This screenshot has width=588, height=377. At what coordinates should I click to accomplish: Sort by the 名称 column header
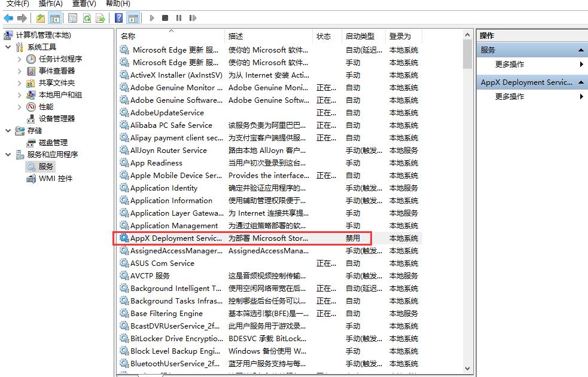coord(170,36)
